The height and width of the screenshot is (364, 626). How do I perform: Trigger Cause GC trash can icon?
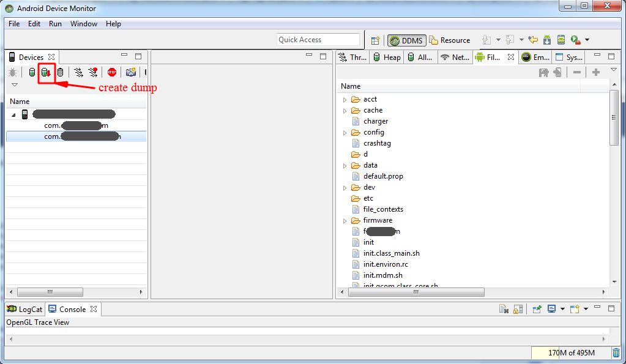60,72
